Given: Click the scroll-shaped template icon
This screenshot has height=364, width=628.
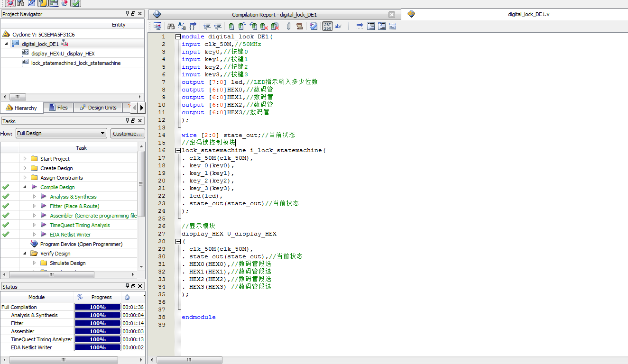Looking at the screenshot, I should coord(299,27).
